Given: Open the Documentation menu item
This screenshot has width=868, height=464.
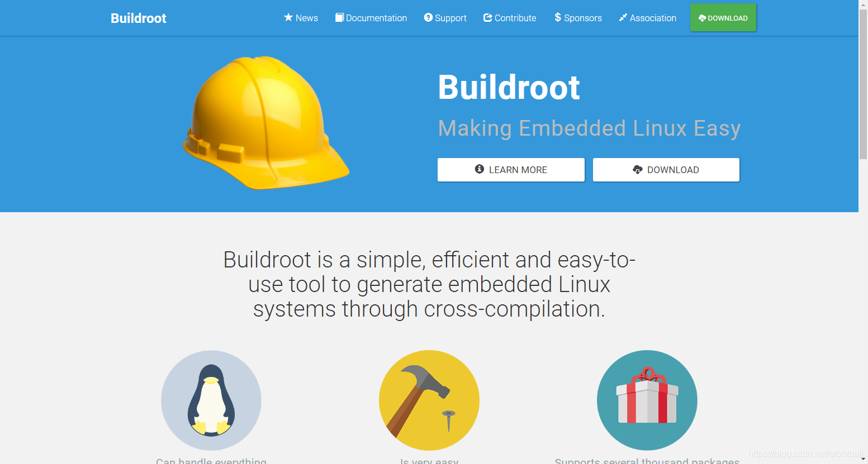Looking at the screenshot, I should coord(371,18).
